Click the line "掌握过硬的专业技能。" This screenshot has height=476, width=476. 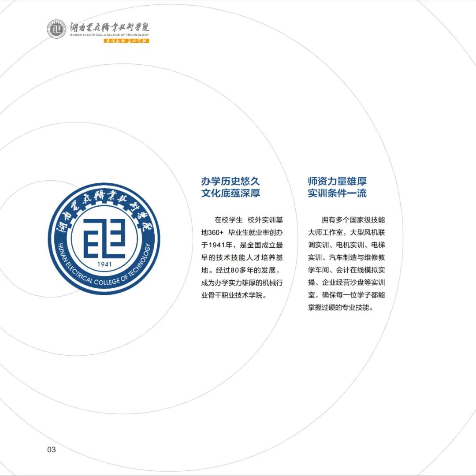(x=341, y=308)
